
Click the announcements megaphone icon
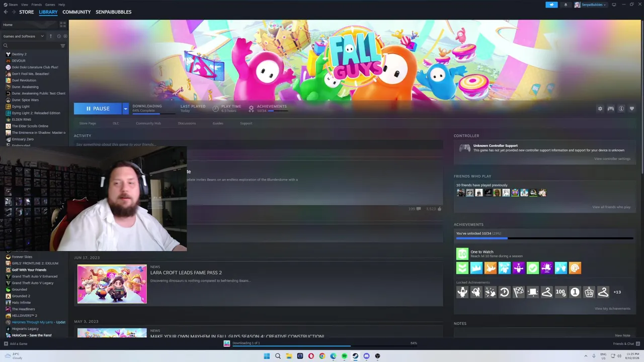tap(551, 5)
